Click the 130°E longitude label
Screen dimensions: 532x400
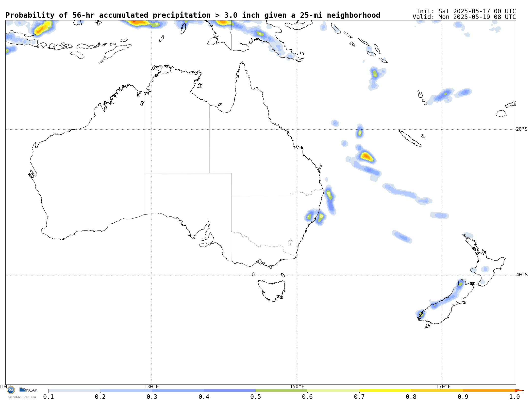pos(151,386)
